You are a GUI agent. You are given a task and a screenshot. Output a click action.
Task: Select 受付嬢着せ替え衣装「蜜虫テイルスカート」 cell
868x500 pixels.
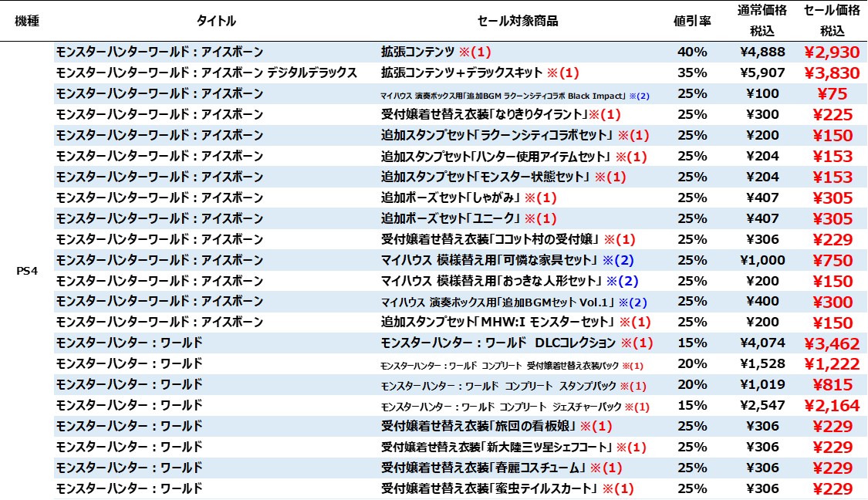click(507, 488)
